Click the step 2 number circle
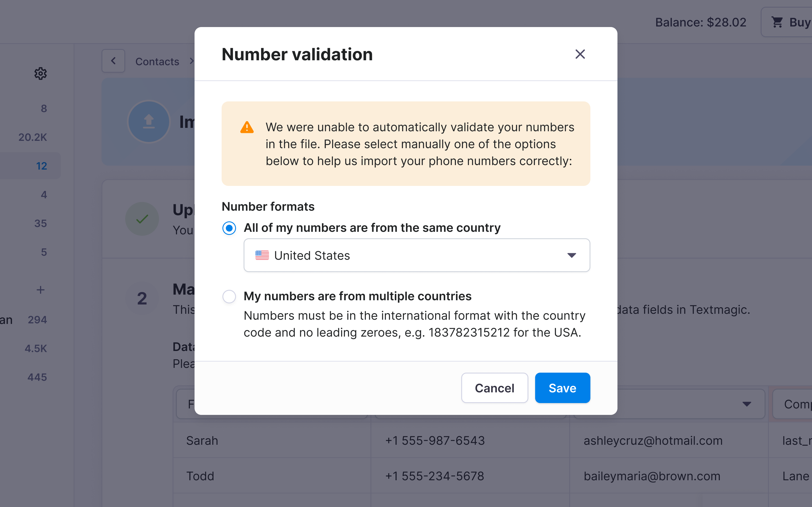This screenshot has height=507, width=812. pyautogui.click(x=142, y=299)
